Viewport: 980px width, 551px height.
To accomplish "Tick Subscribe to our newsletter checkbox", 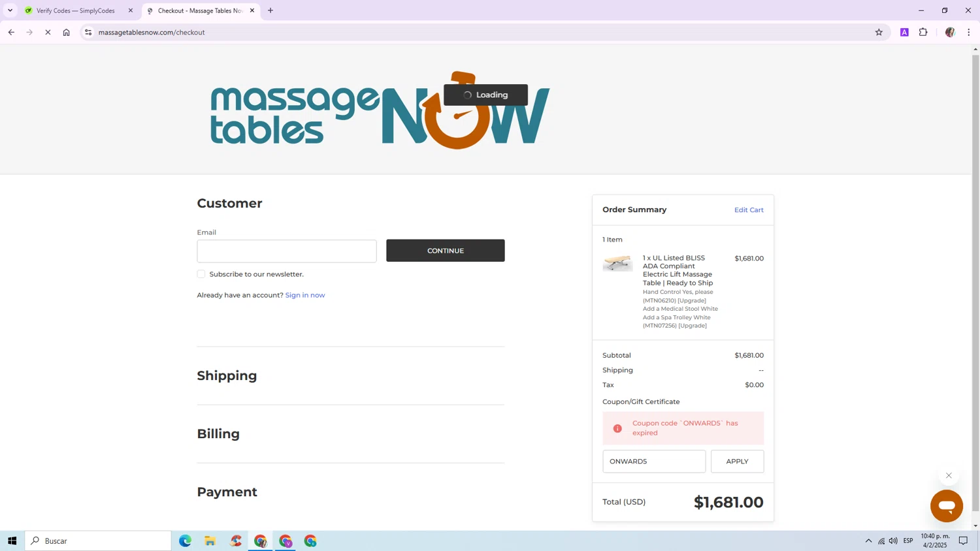I will click(x=201, y=274).
